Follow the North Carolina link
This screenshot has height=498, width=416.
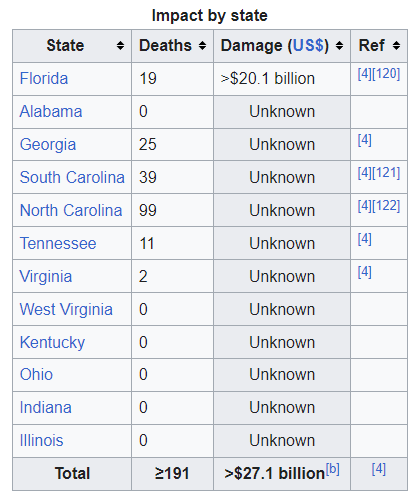coord(71,210)
